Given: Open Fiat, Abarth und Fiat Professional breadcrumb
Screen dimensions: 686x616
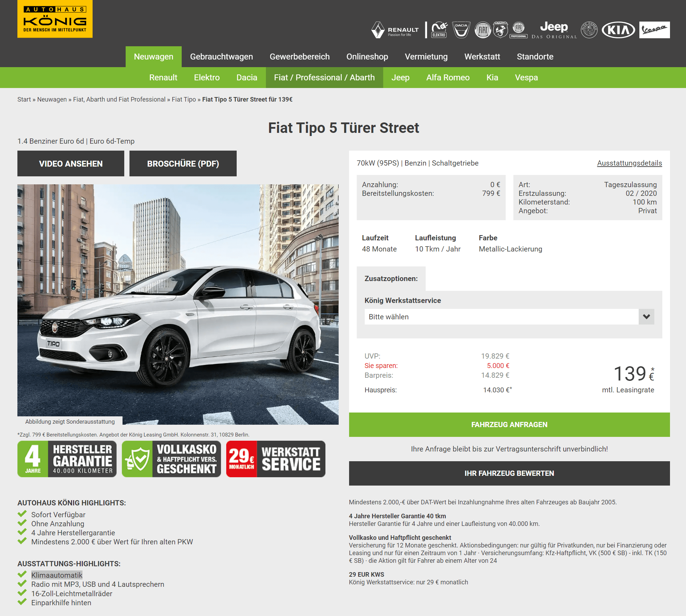Looking at the screenshot, I should [x=119, y=99].
